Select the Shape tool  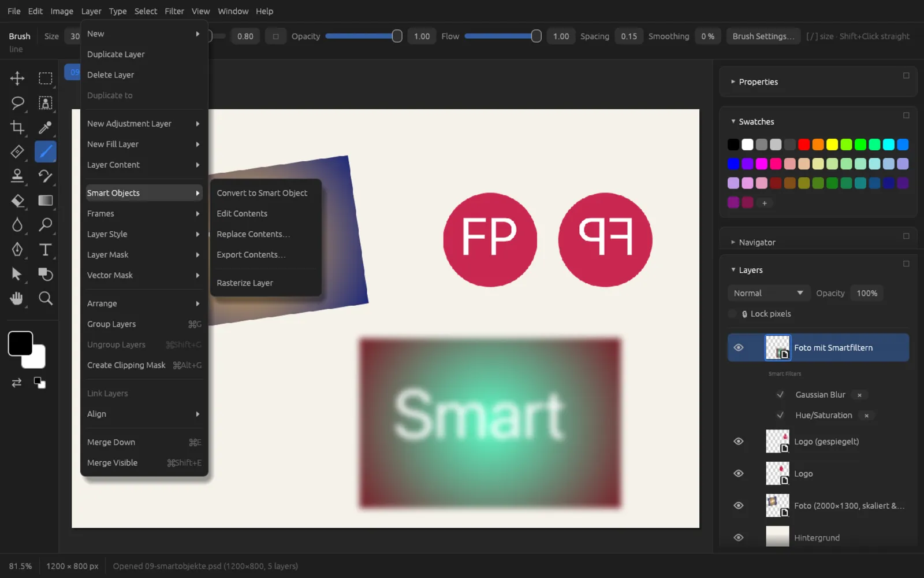tap(45, 274)
